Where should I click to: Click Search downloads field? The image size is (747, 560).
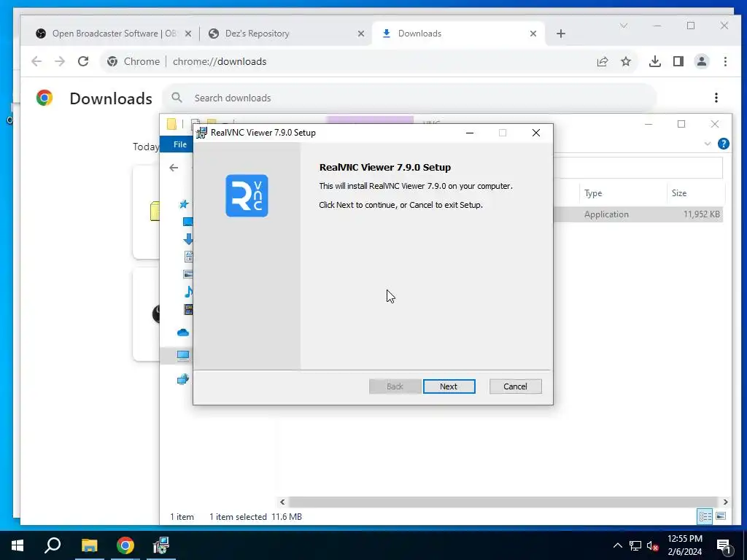point(410,98)
